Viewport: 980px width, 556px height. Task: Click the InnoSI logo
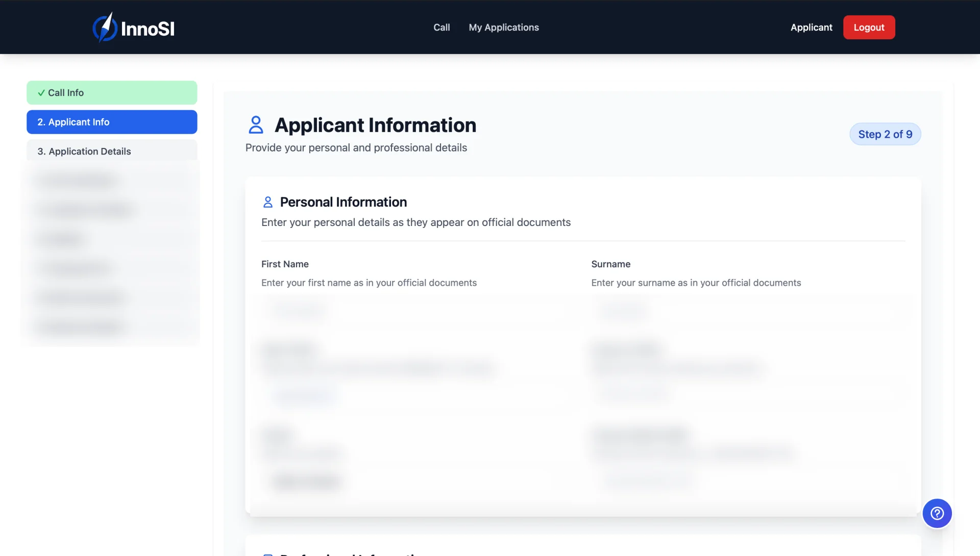pos(134,28)
